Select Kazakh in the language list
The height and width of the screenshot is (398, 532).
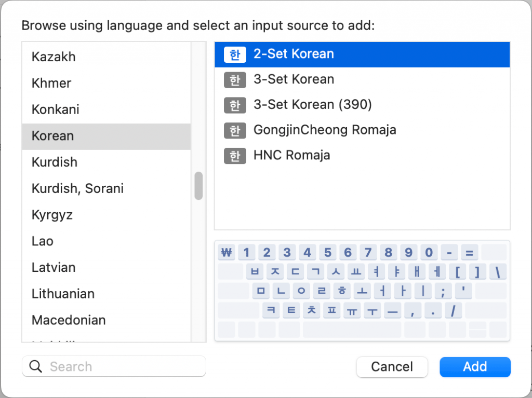pyautogui.click(x=106, y=57)
